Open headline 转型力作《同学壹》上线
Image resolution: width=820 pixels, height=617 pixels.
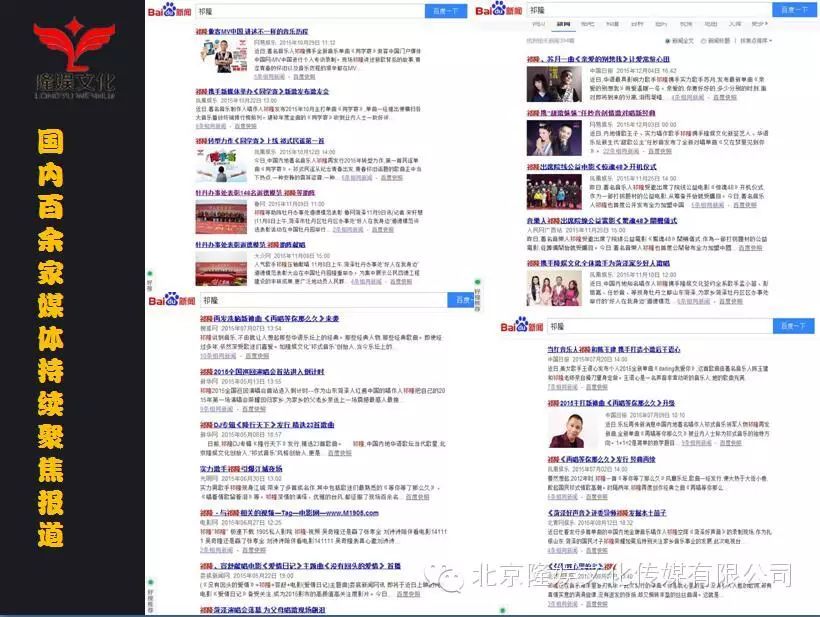260,141
